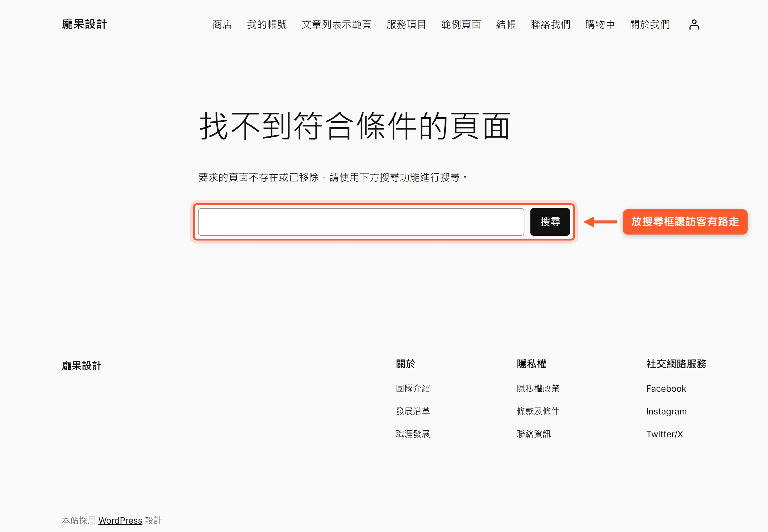
Task: Open the 條款及條件 footer link
Action: tap(538, 411)
